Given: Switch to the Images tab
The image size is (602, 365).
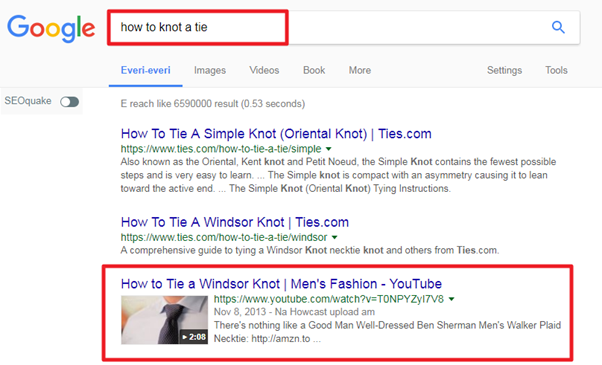Looking at the screenshot, I should tap(210, 70).
